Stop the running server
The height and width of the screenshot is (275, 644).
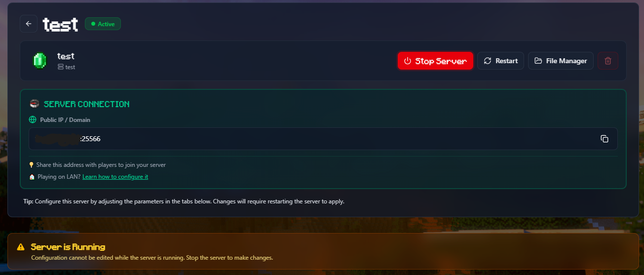pyautogui.click(x=435, y=61)
